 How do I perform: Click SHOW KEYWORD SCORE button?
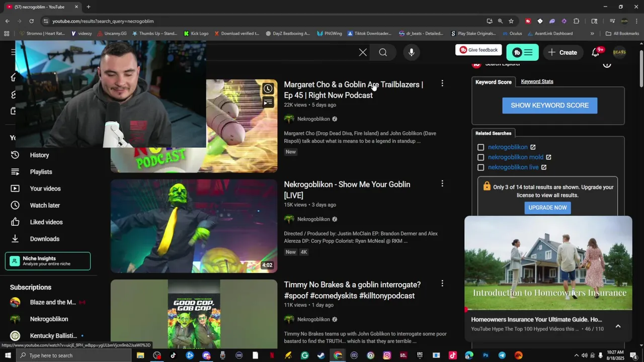click(549, 106)
